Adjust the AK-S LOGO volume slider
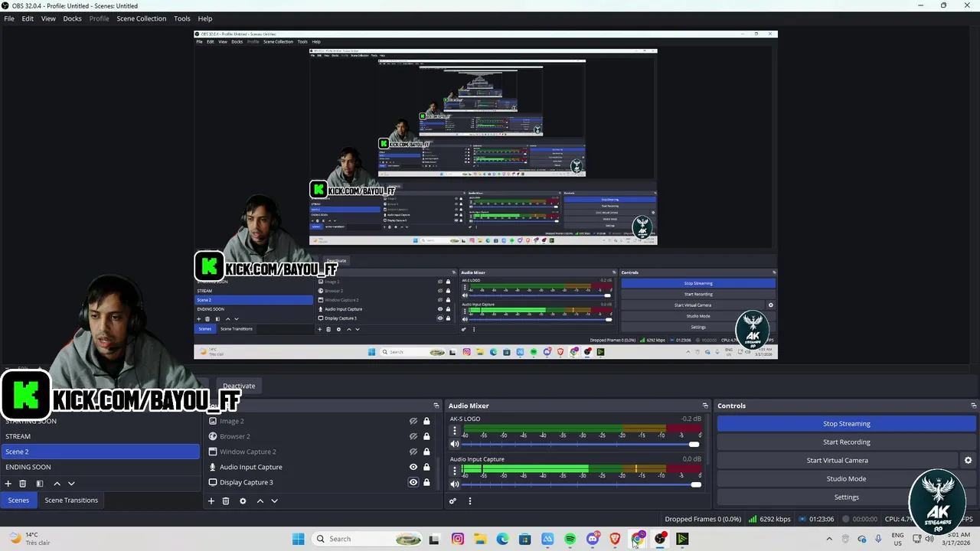 [x=694, y=444]
